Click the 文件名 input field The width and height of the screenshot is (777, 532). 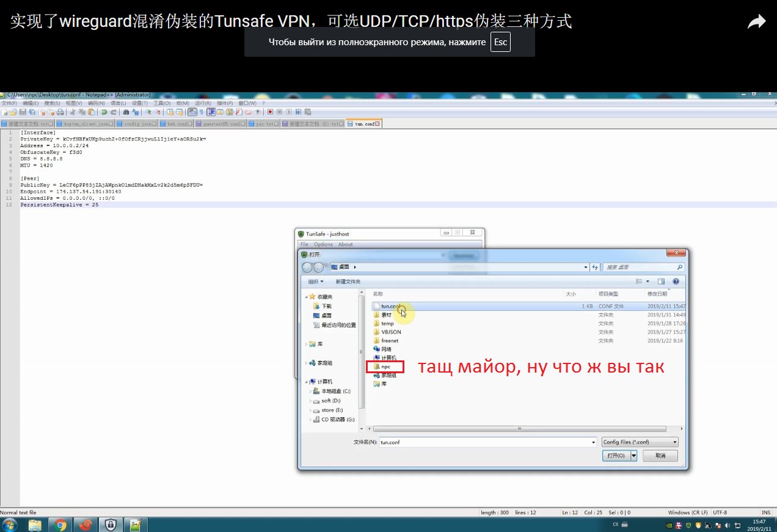[487, 442]
